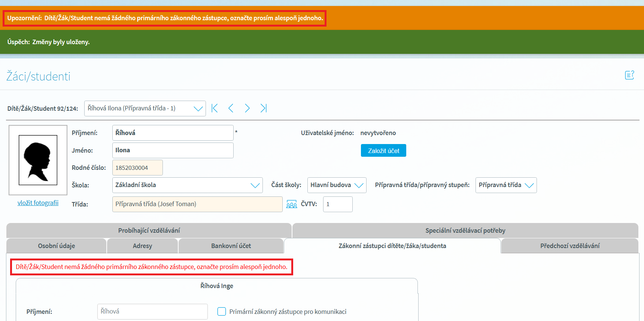The width and height of the screenshot is (644, 321).
Task: Switch to the Osobní údaje tab
Action: (x=57, y=246)
